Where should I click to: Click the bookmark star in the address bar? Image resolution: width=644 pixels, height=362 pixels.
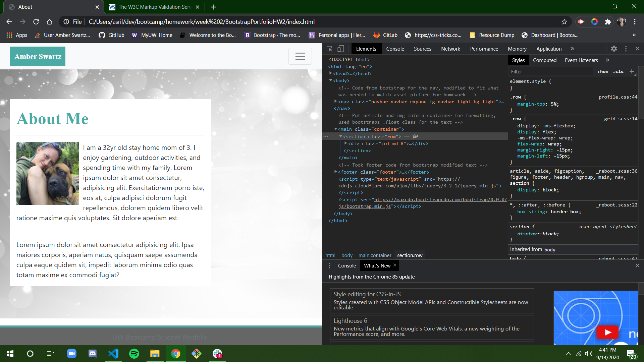(565, 21)
